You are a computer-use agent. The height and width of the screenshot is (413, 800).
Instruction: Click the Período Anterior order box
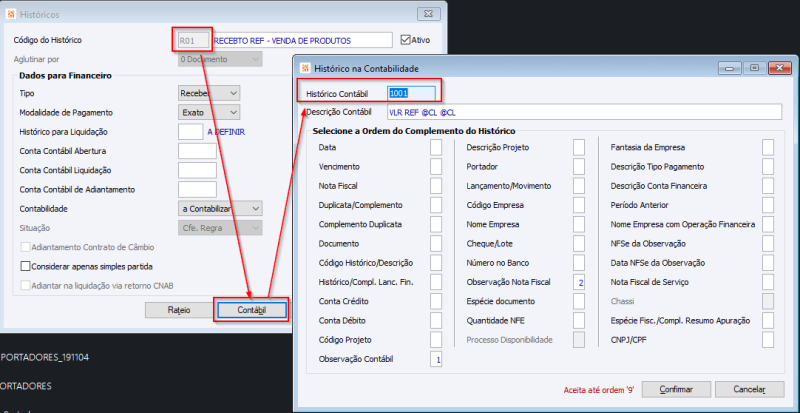tap(768, 205)
